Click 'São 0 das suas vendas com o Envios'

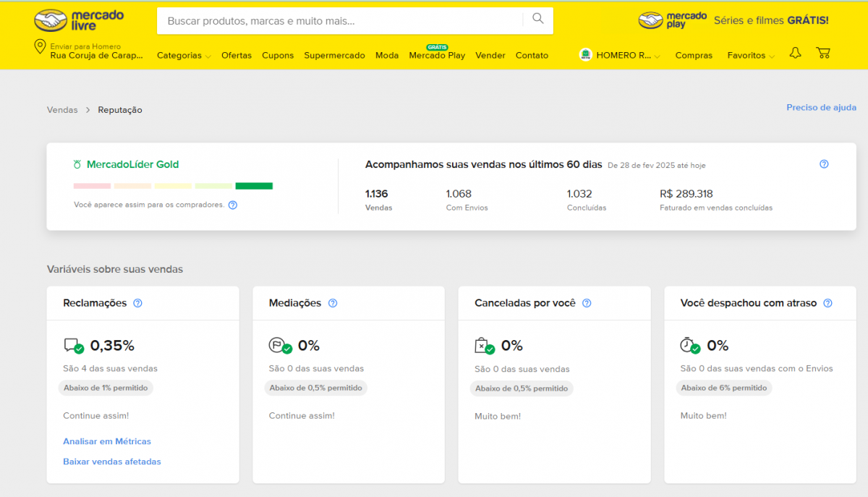(x=757, y=369)
